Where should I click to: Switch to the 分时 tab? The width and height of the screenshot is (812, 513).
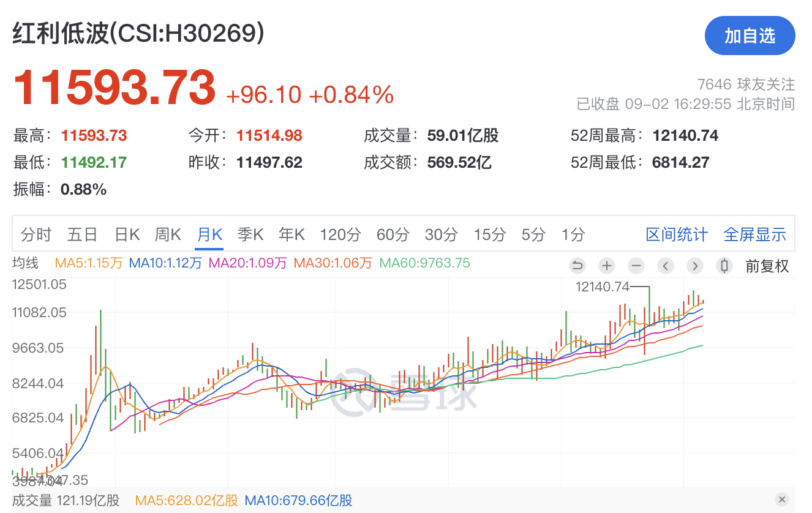point(36,234)
